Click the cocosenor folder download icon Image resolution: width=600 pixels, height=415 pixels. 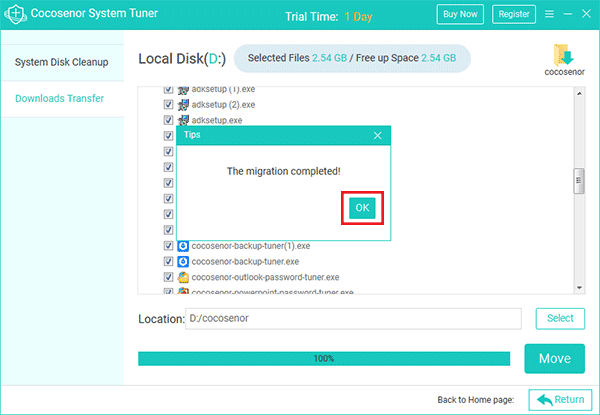(x=563, y=55)
